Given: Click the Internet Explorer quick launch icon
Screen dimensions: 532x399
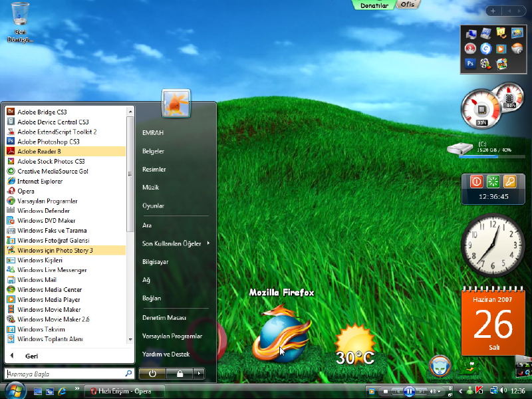Looking at the screenshot, I should coord(62,391).
